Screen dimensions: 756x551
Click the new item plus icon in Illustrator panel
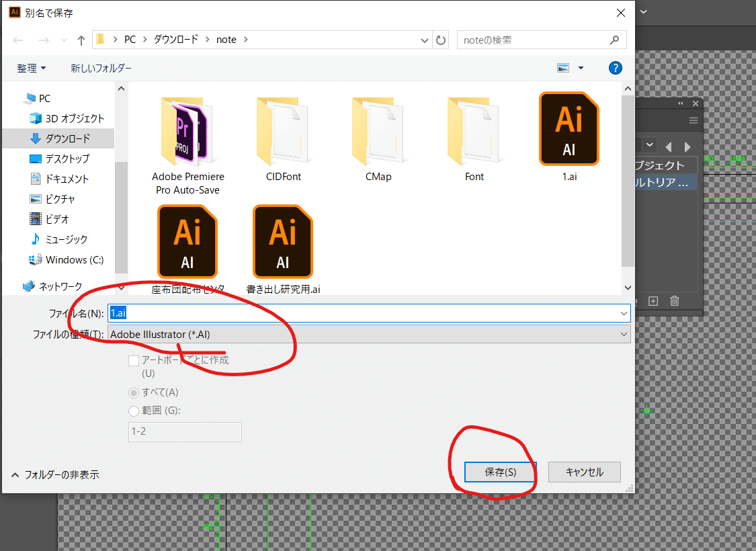pyautogui.click(x=653, y=301)
